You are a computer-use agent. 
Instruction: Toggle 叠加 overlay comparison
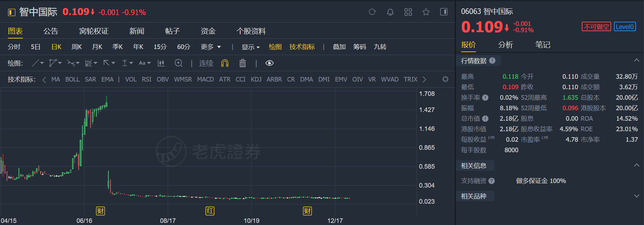click(339, 47)
